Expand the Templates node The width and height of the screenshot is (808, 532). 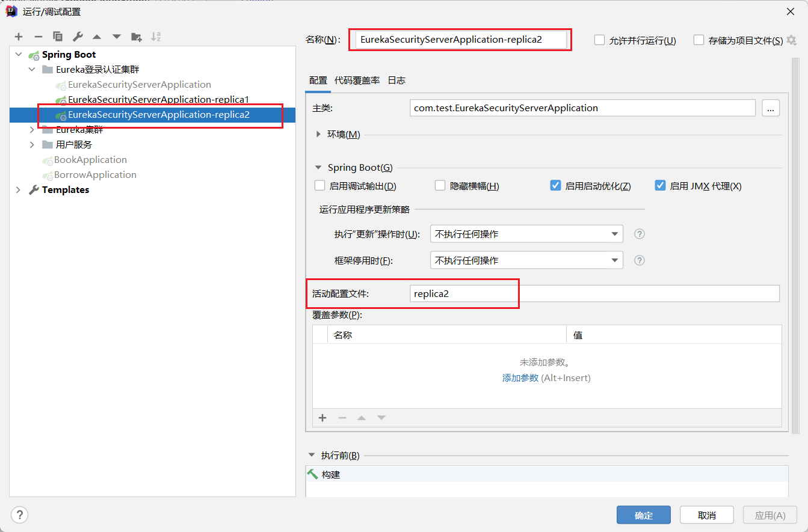[19, 190]
